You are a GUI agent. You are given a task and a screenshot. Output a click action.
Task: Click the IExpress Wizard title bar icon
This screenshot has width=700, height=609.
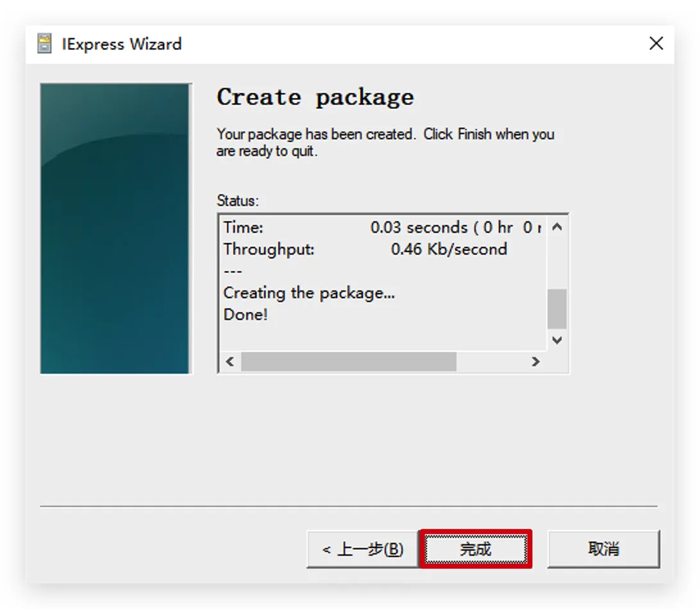(44, 44)
